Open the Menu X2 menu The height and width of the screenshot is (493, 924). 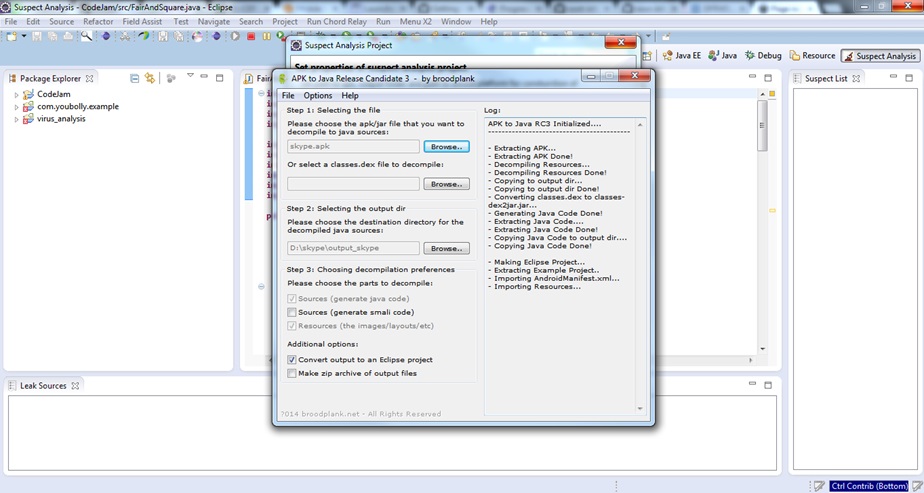(415, 21)
